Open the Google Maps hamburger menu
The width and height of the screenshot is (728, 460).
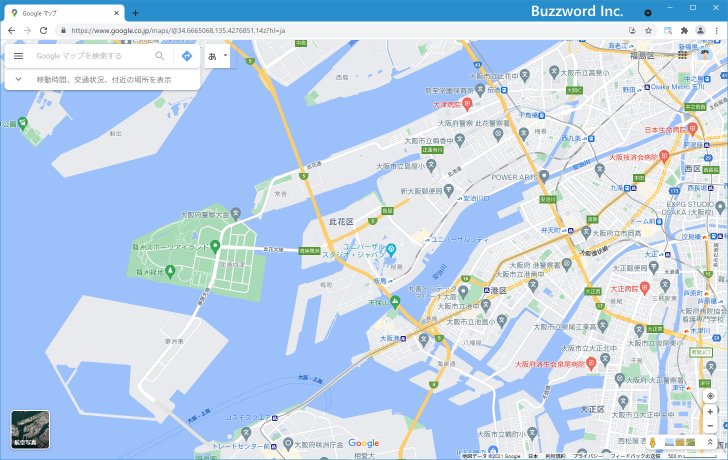coord(19,56)
